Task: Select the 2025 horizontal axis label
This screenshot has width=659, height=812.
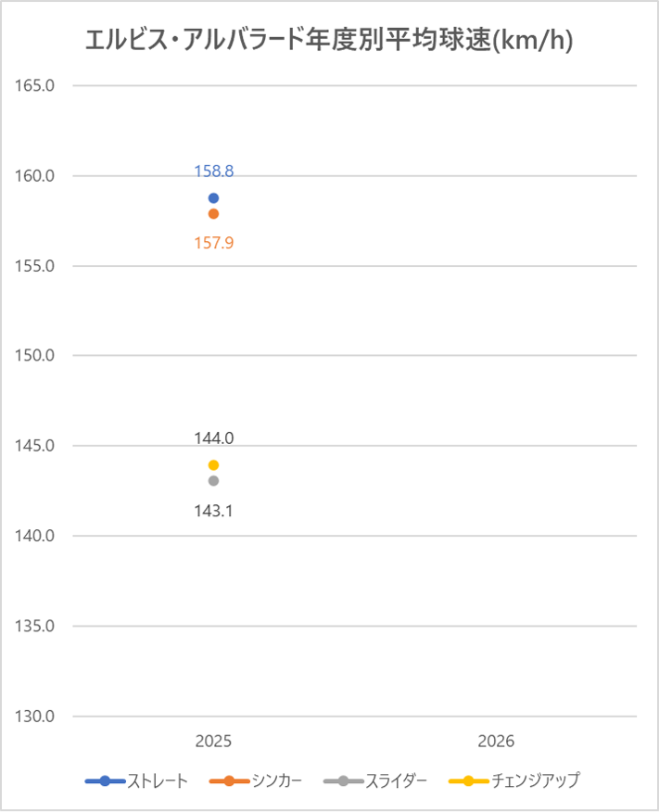Action: click(x=213, y=742)
